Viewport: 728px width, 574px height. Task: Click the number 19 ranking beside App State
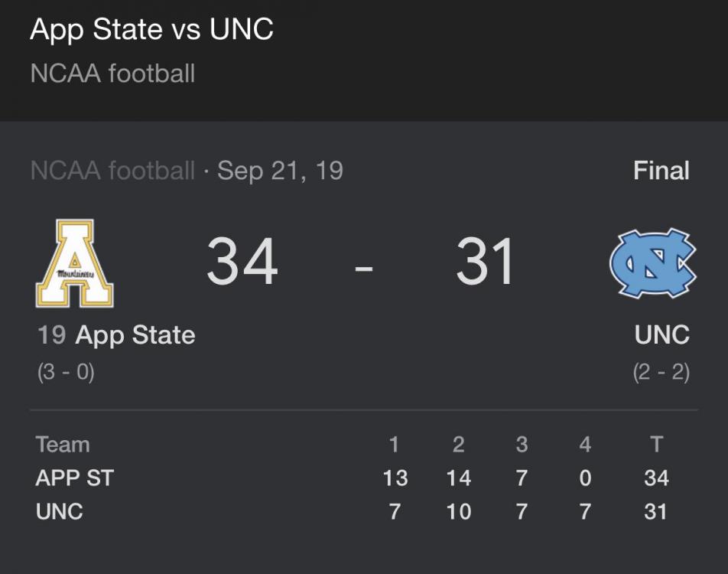pyautogui.click(x=51, y=335)
